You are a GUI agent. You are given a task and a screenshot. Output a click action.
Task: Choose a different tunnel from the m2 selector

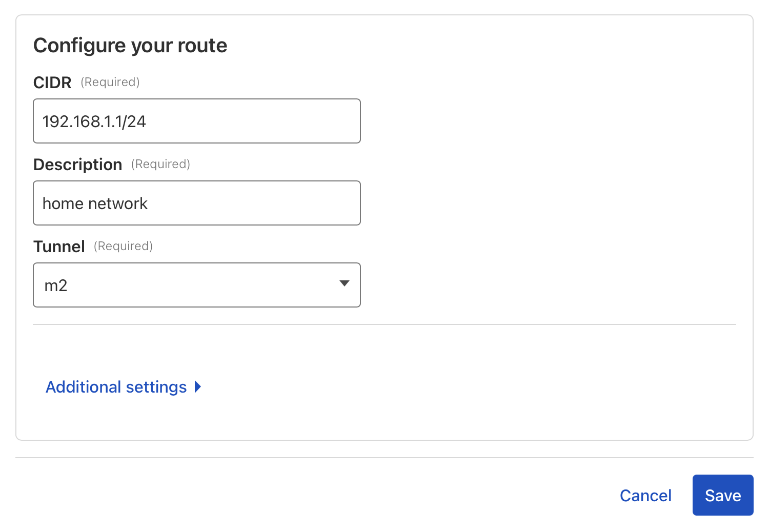click(197, 285)
